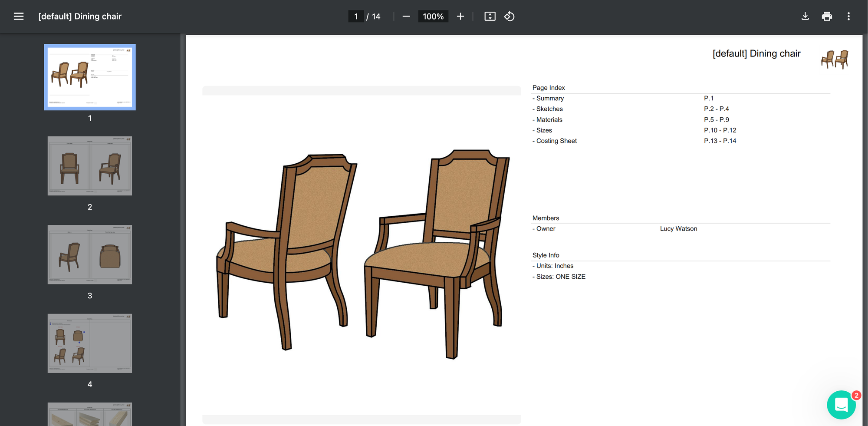Select page 3 thumbnail

click(x=90, y=254)
